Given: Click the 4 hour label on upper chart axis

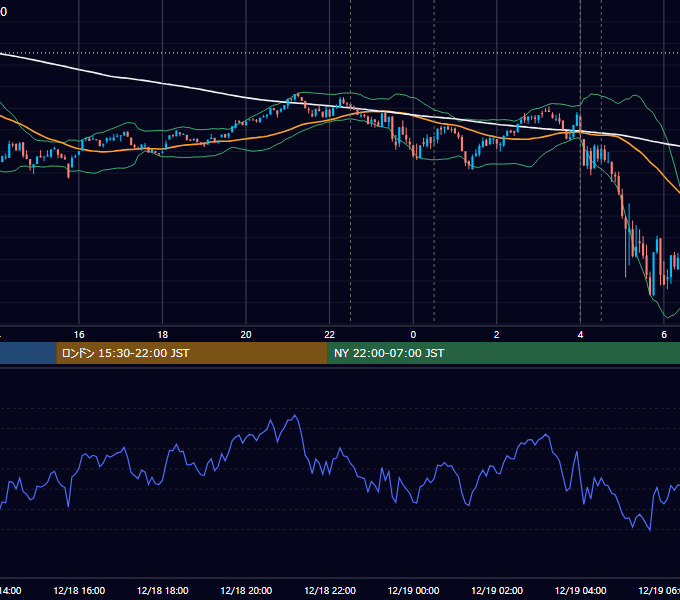Looking at the screenshot, I should pyautogui.click(x=580, y=335).
